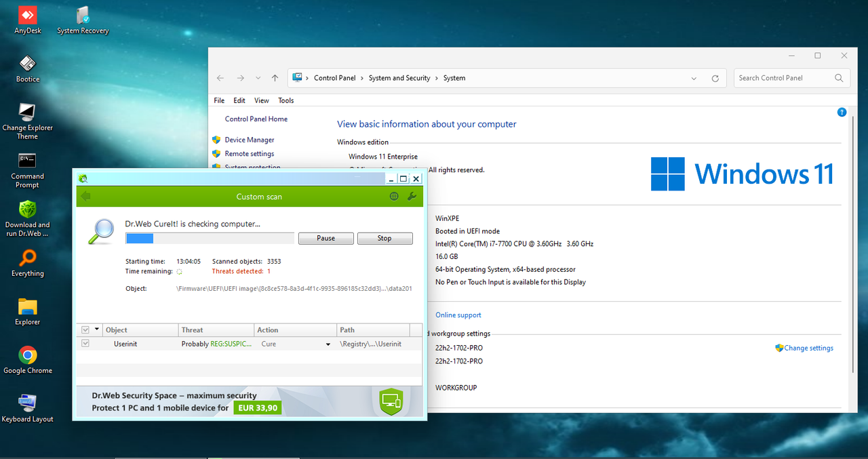This screenshot has height=459, width=868.
Task: Click the computer icon in the address bar
Action: tap(297, 78)
